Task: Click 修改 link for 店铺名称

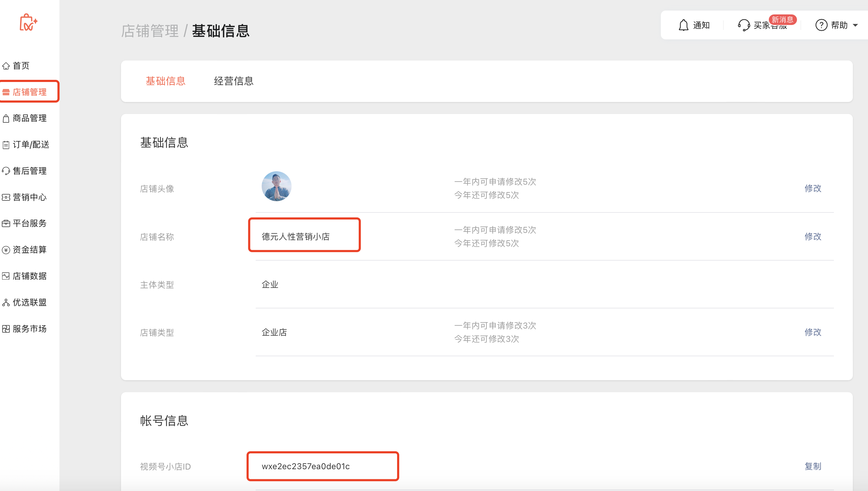Action: [x=813, y=236]
